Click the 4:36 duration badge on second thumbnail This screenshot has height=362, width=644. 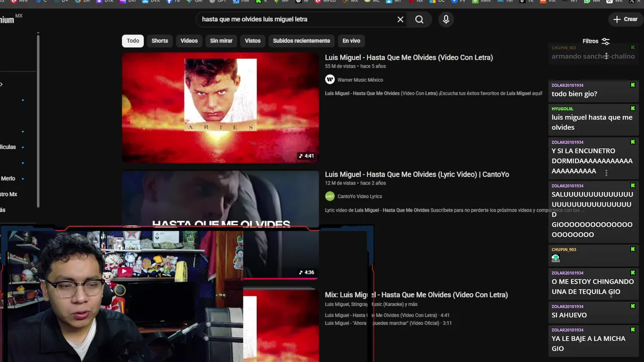(306, 273)
